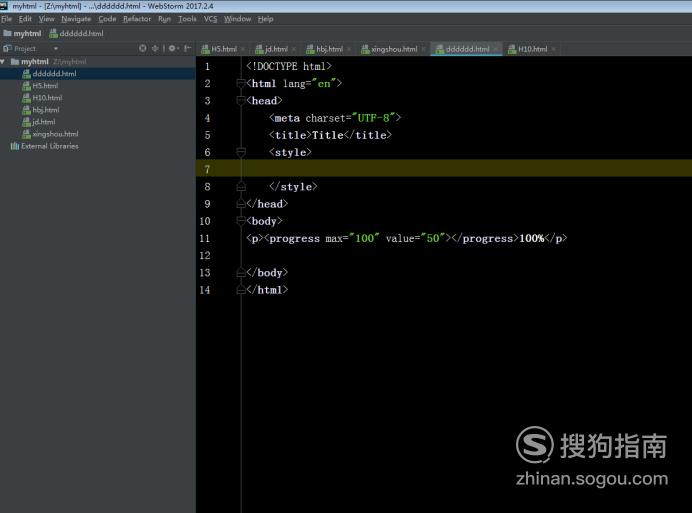692x513 pixels.
Task: Open the File menu
Action: coord(7,19)
